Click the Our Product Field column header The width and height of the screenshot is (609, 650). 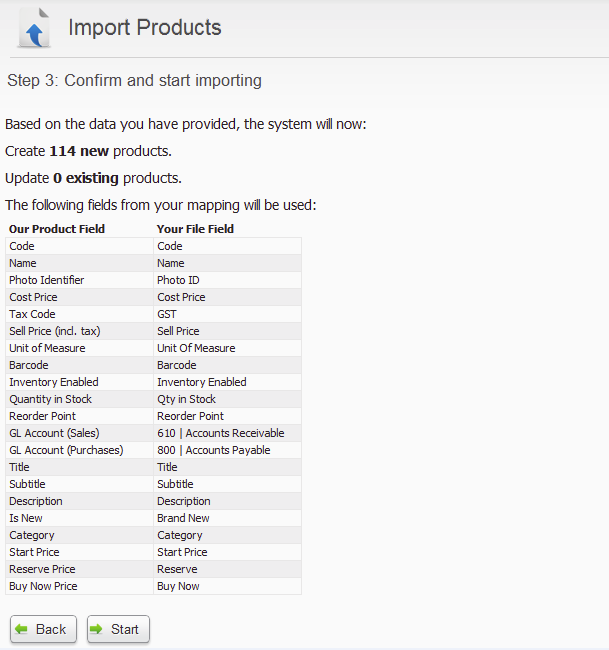57,229
